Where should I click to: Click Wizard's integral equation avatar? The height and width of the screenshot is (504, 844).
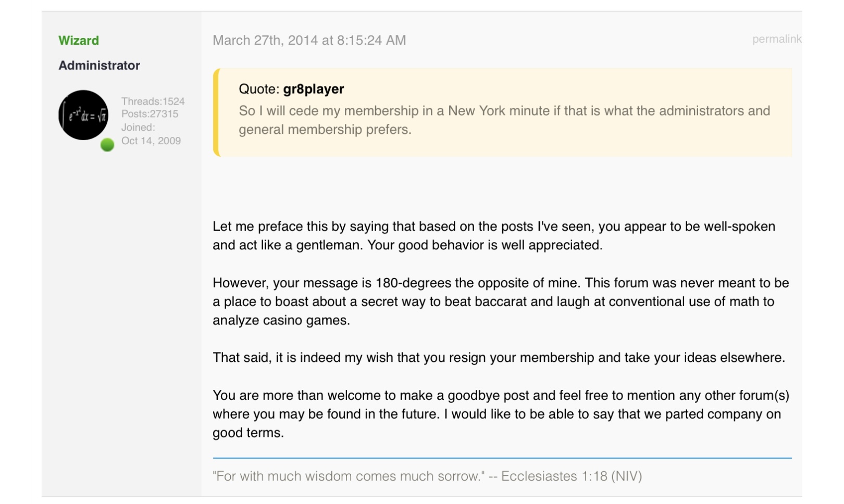(x=83, y=115)
